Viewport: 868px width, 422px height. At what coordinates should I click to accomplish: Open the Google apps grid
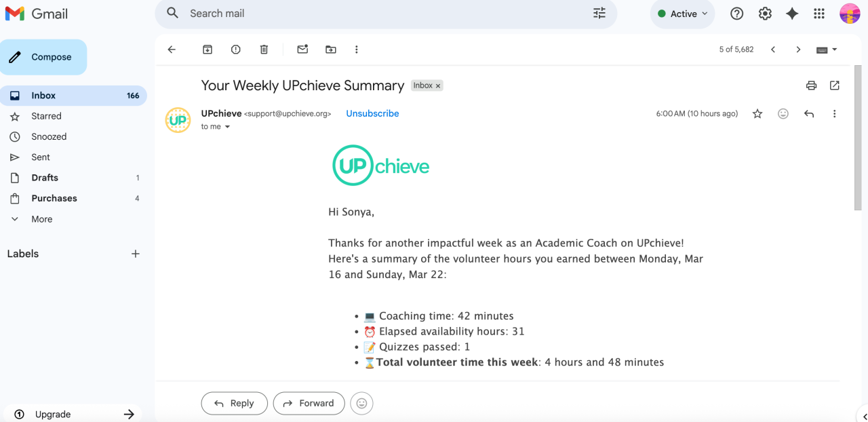tap(819, 14)
